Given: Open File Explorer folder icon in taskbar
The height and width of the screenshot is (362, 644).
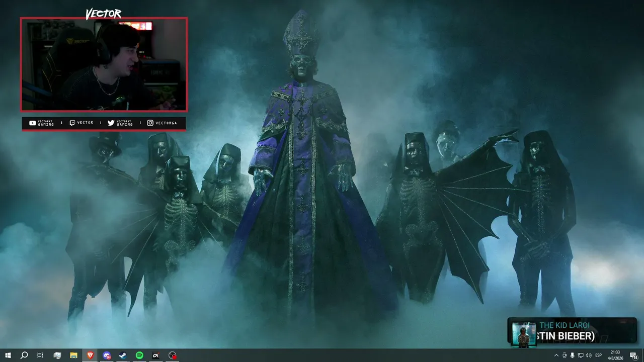Looking at the screenshot, I should (73, 355).
